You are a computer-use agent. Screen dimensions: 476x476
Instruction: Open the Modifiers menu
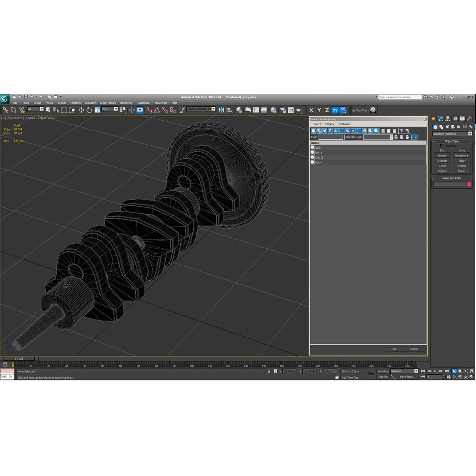tap(76, 103)
